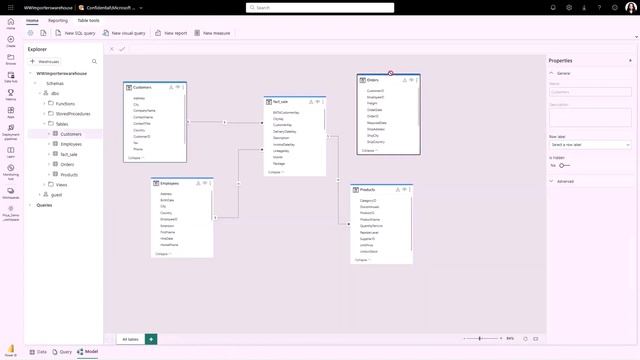
Task: Toggle visibility eye on Employees table card
Action: tap(205, 183)
